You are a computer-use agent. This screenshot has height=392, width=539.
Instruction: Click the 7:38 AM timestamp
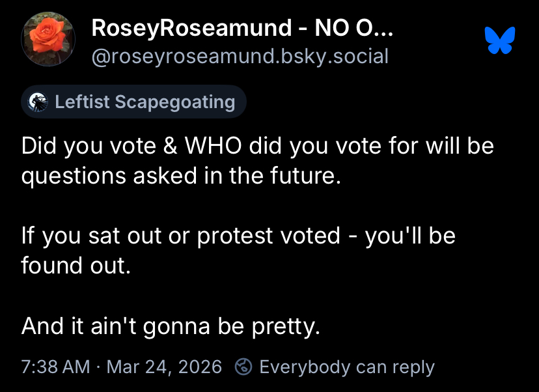55,367
